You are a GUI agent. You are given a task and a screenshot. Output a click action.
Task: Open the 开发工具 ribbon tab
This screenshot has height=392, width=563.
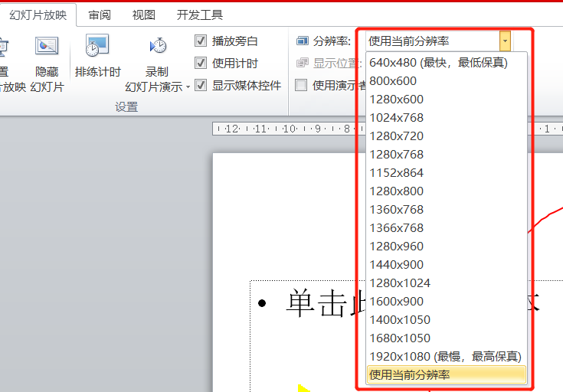[199, 15]
